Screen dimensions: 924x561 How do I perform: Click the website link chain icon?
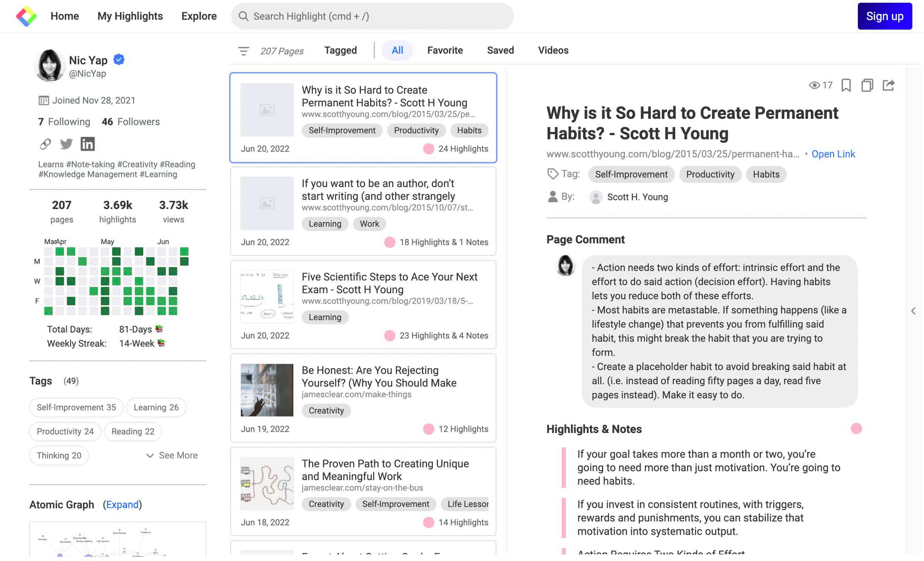pyautogui.click(x=45, y=144)
